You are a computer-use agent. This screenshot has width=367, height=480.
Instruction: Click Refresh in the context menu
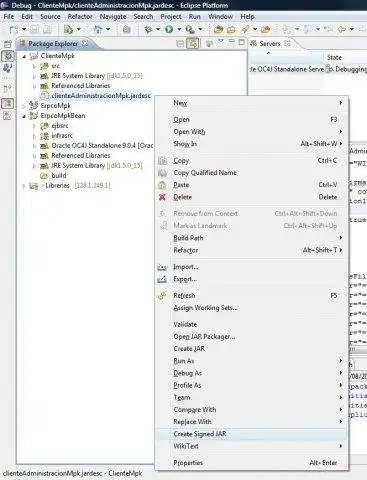[x=252, y=295]
